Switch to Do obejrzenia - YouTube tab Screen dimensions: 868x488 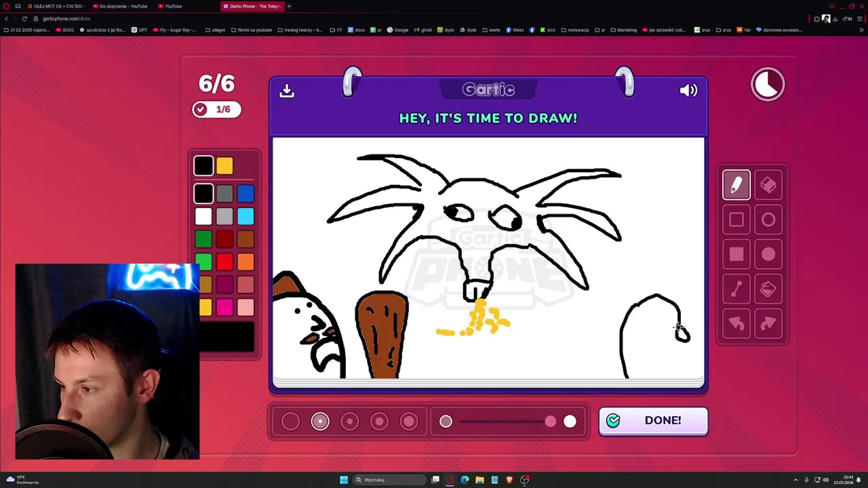click(123, 6)
